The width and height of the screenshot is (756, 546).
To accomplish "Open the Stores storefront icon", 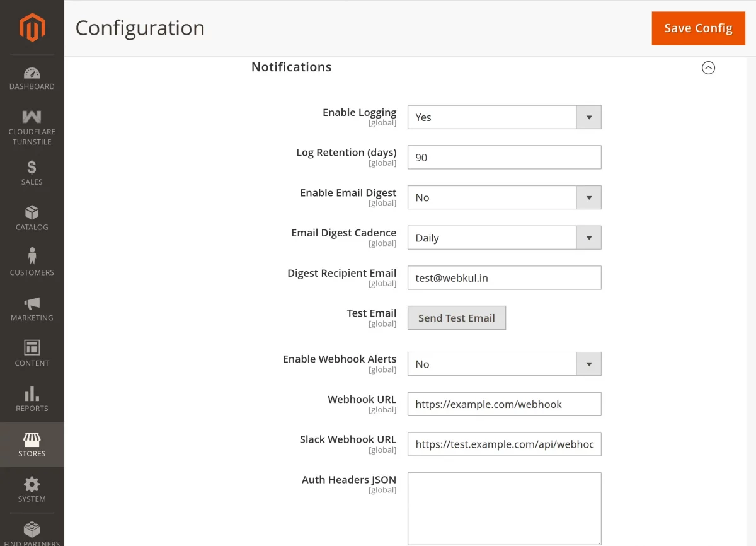I will (31, 439).
